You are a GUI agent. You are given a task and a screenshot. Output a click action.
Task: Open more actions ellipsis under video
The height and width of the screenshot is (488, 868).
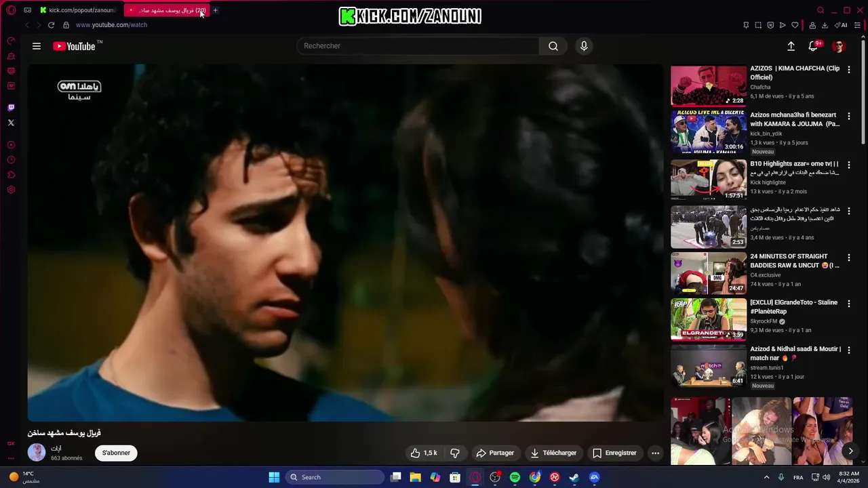coord(655,453)
